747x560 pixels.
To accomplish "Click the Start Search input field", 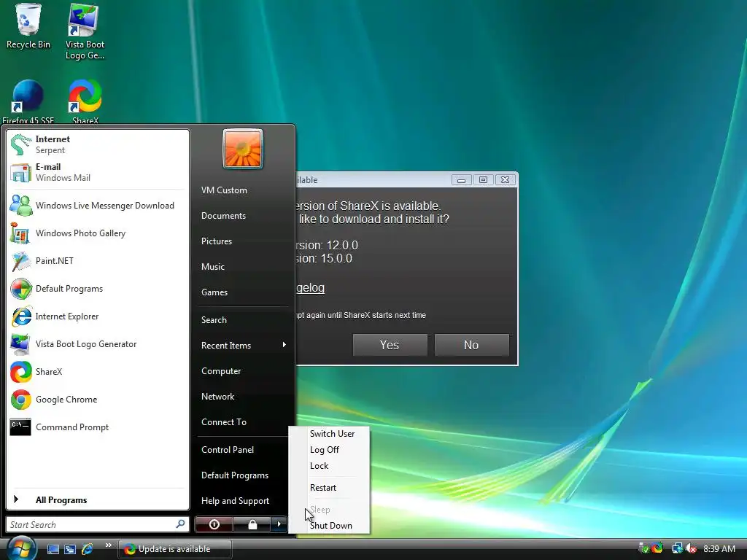I will (90, 525).
